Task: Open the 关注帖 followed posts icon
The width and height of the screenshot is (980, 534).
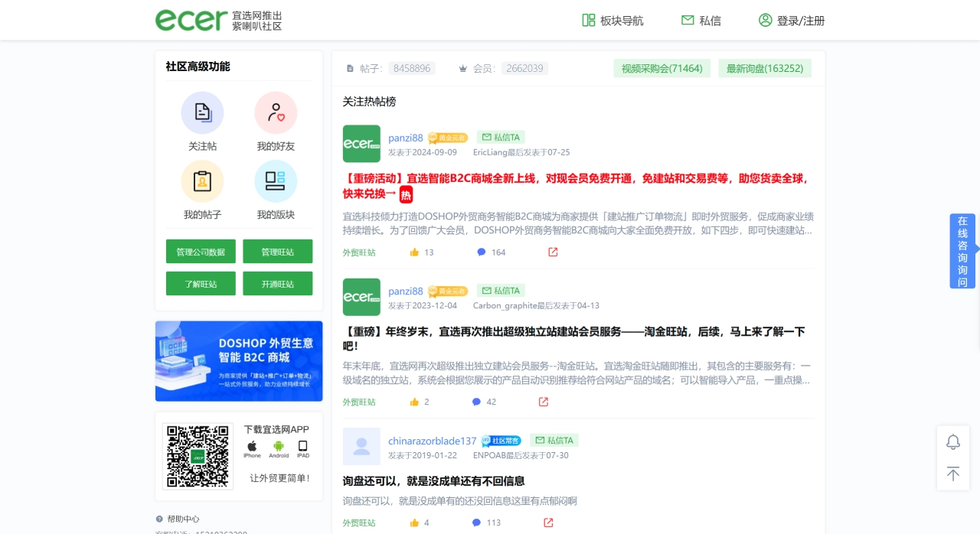Action: (x=202, y=113)
